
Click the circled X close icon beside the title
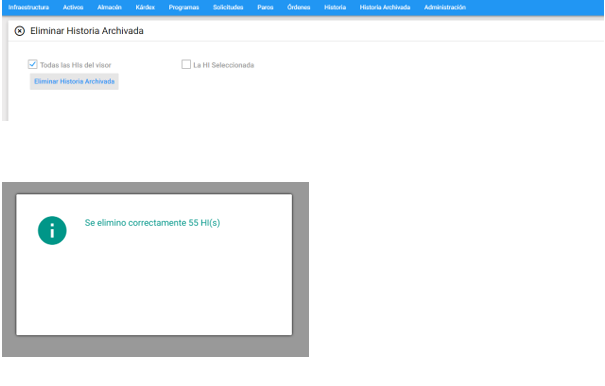click(x=20, y=31)
